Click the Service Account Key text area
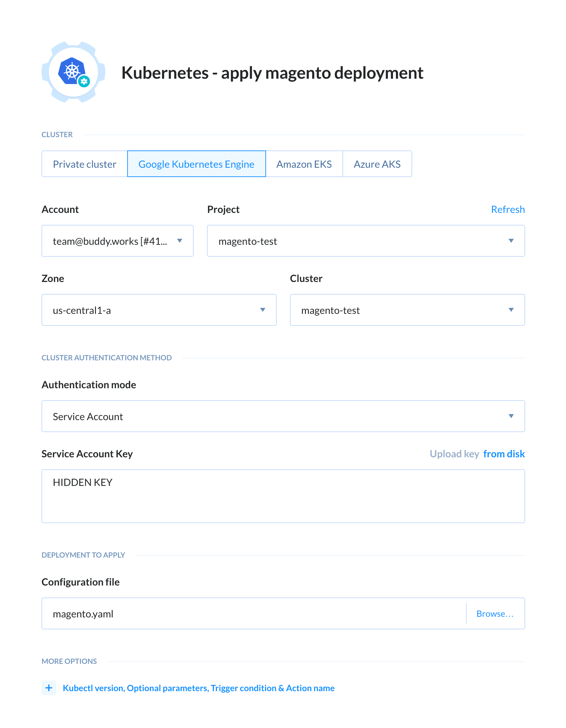 click(283, 496)
